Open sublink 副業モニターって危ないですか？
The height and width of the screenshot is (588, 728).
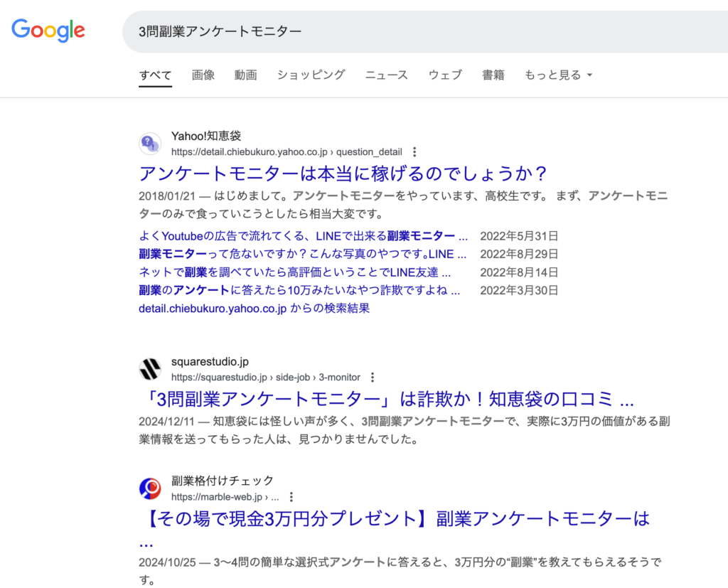pos(303,254)
